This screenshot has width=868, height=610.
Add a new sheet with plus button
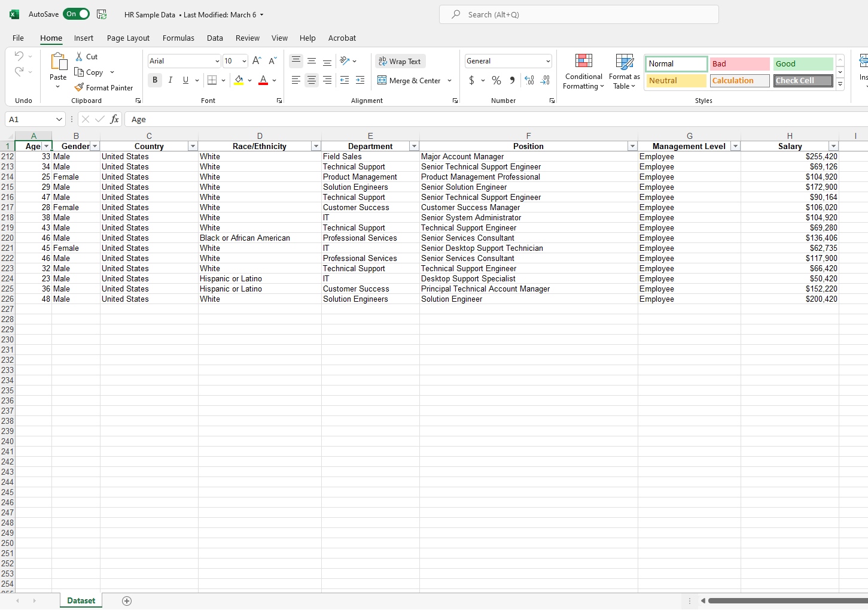[x=126, y=600]
